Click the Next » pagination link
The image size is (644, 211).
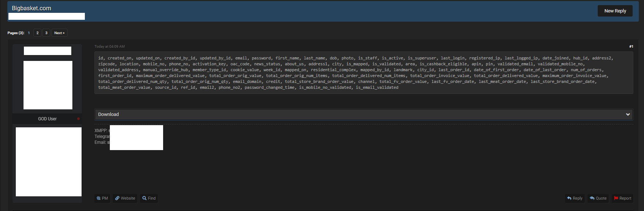59,33
